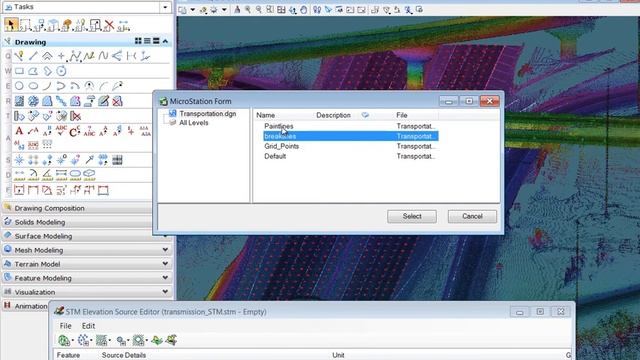The image size is (640, 360).
Task: Click the Import Terrain green icon in STM editor
Action: point(157,340)
